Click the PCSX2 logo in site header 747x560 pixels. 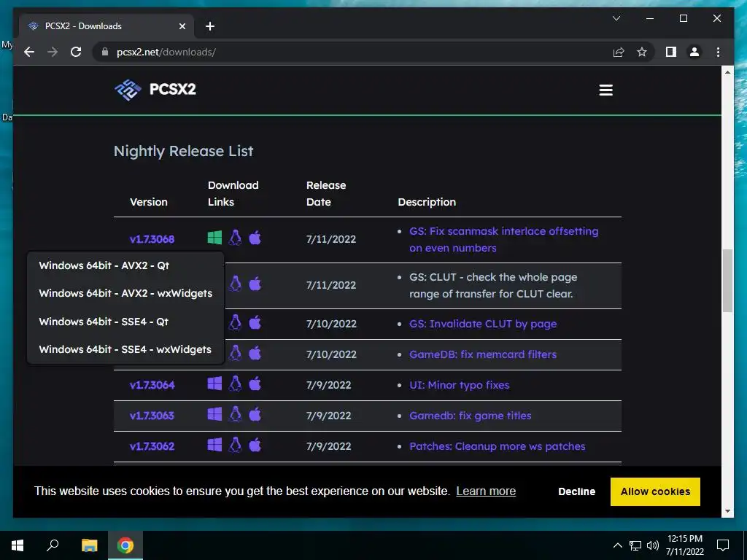point(155,90)
